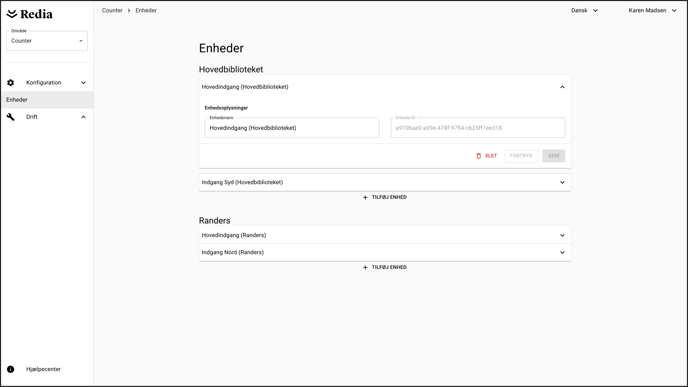Collapse the Drift section chevron
The image size is (688, 387).
83,117
